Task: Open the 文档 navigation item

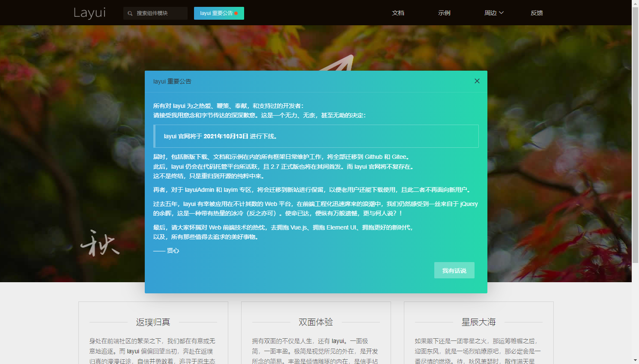Action: click(398, 13)
